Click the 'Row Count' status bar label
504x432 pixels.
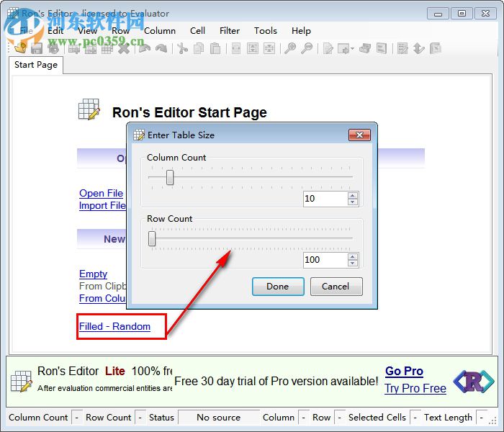[x=109, y=418]
